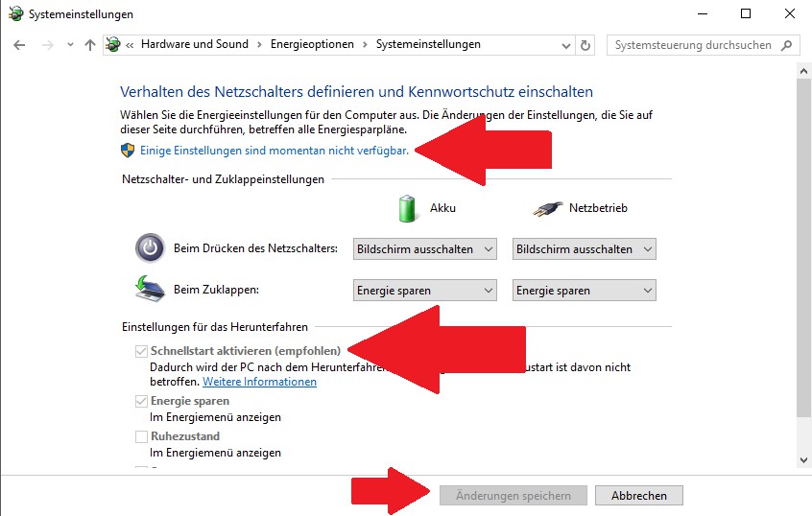Click the vertical scrollbar thumb
812x516 pixels.
pos(803,248)
